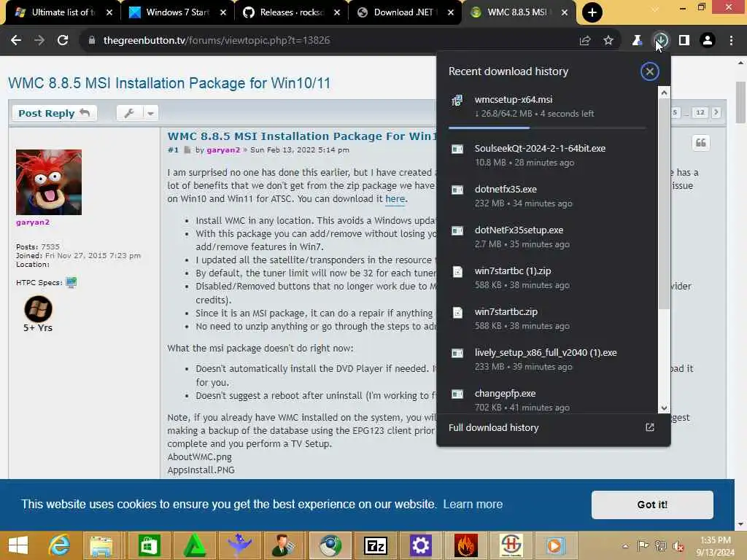Image resolution: width=747 pixels, height=560 pixels.
Task: Open Chrome Labs flask icon
Action: [x=637, y=41]
